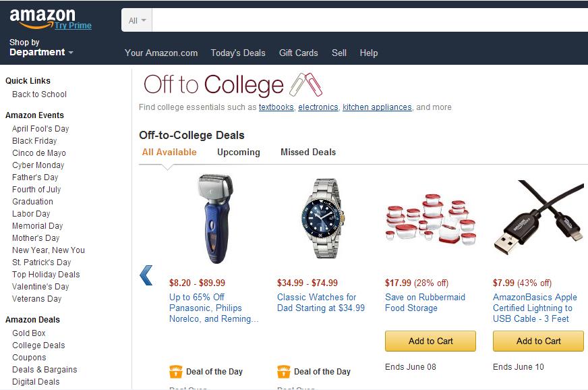Open Today's Deals in navigation bar
This screenshot has height=390, width=588.
pos(238,53)
